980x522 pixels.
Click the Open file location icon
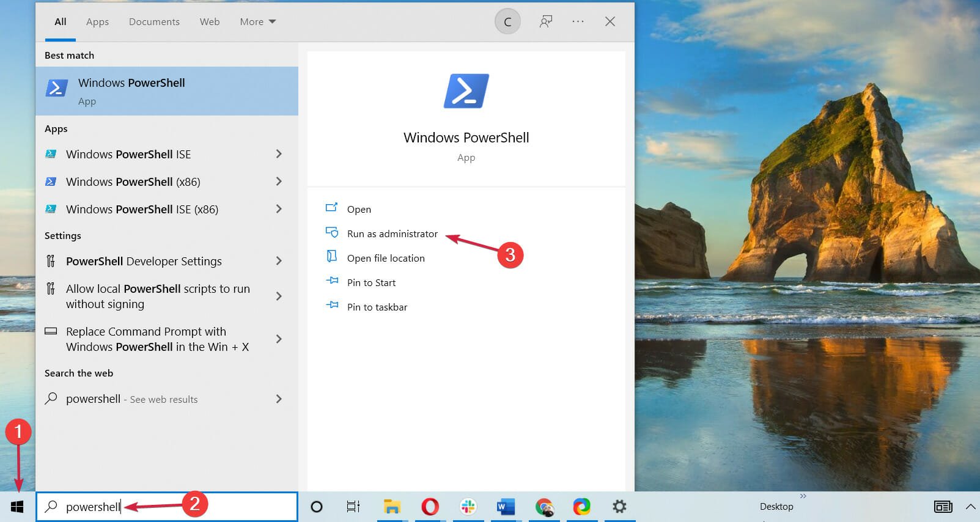[x=331, y=256]
